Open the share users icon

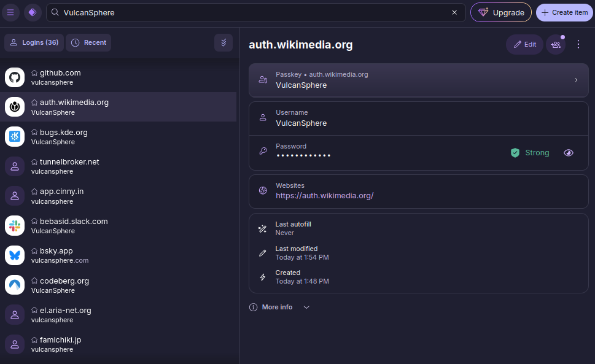coord(556,44)
